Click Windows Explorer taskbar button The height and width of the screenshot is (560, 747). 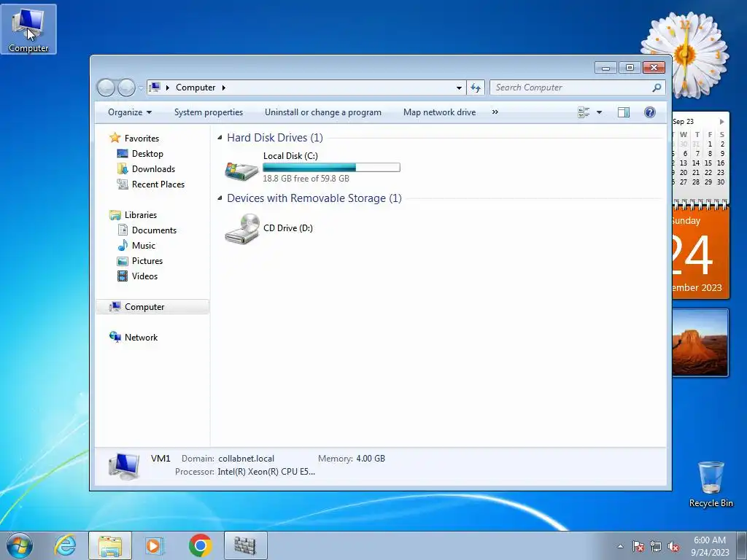tap(109, 545)
